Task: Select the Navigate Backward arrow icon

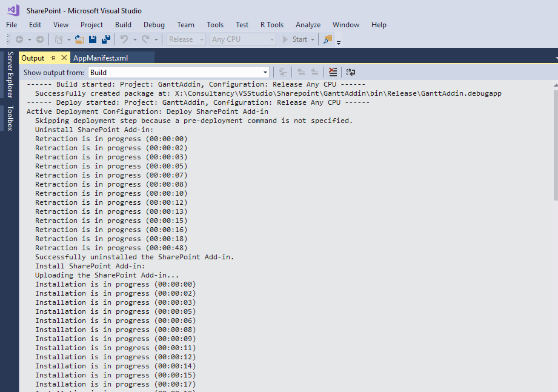Action: coord(19,38)
